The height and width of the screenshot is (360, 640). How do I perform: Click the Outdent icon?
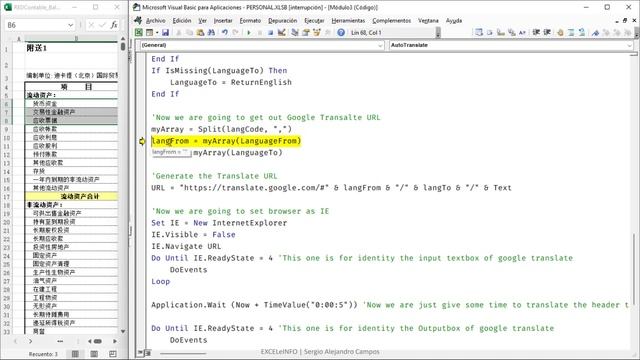click(x=547, y=32)
